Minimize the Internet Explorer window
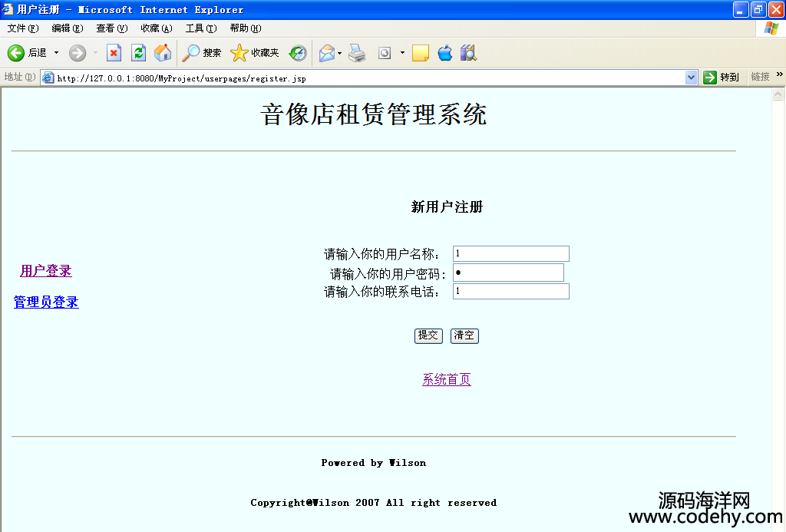The width and height of the screenshot is (786, 532). 741,9
